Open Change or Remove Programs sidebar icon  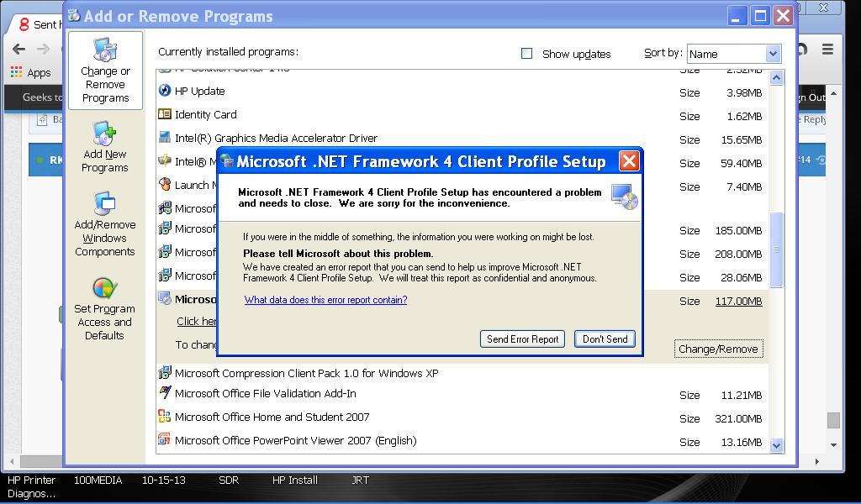tap(104, 50)
